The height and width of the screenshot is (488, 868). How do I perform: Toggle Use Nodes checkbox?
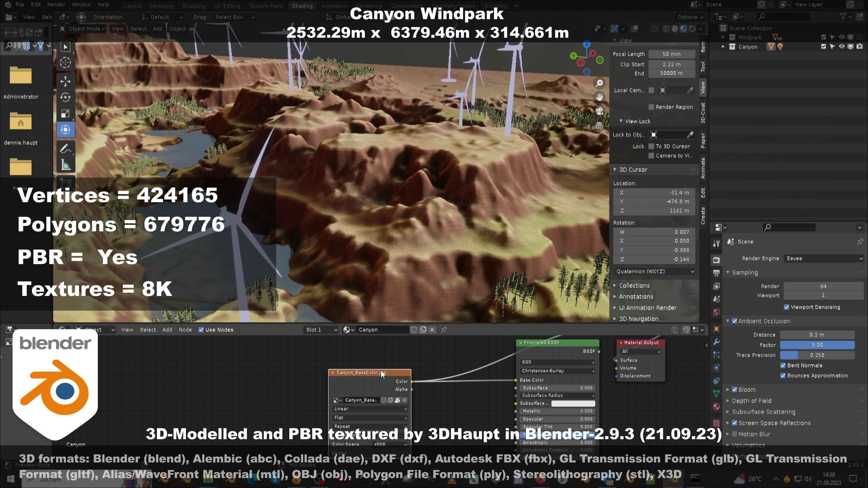[x=201, y=330]
